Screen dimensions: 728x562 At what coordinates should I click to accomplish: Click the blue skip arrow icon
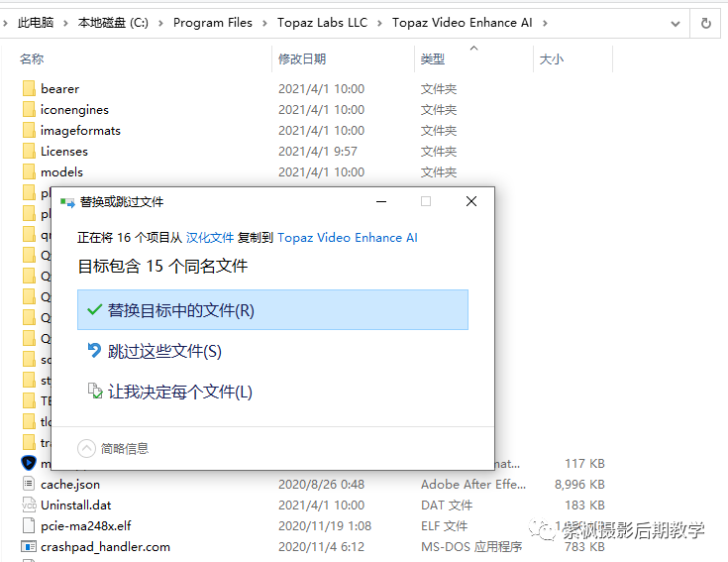tap(94, 350)
